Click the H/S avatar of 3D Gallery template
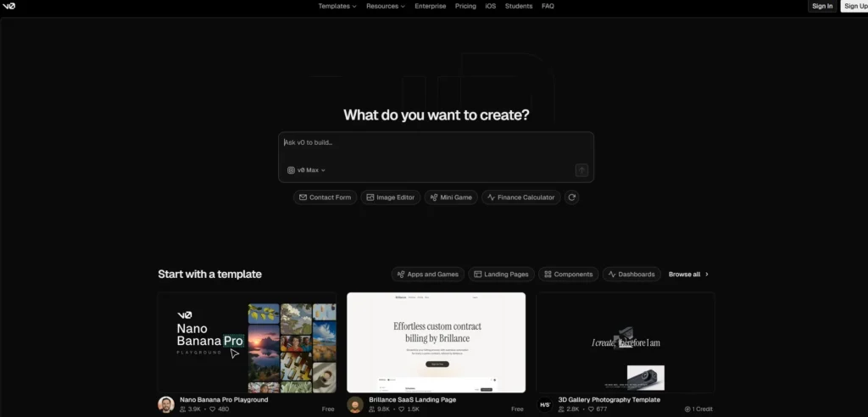This screenshot has height=417, width=868. 545,404
